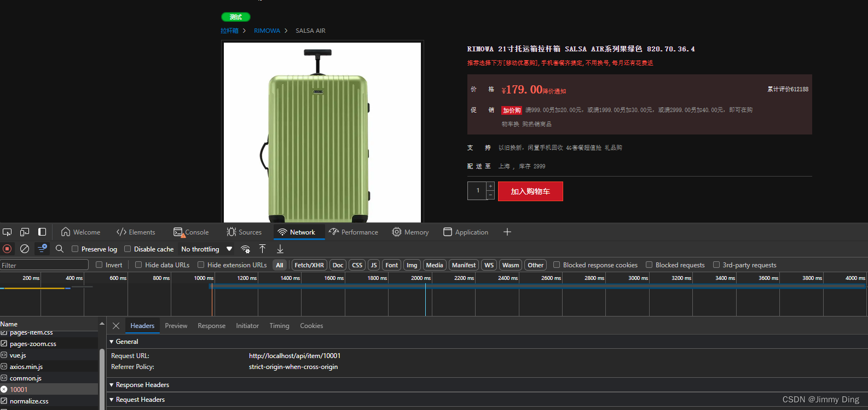Screen dimensions: 868x410
Task: Import HAR file upload arrow
Action: click(x=263, y=249)
